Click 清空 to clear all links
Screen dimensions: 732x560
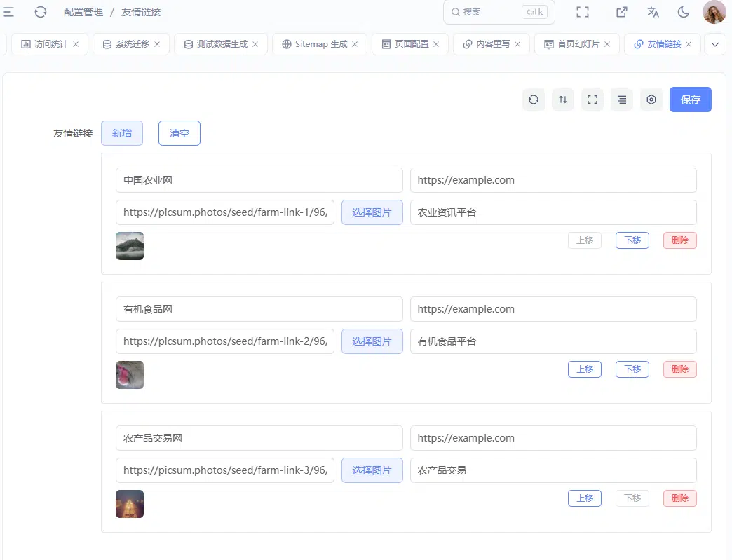(x=179, y=133)
